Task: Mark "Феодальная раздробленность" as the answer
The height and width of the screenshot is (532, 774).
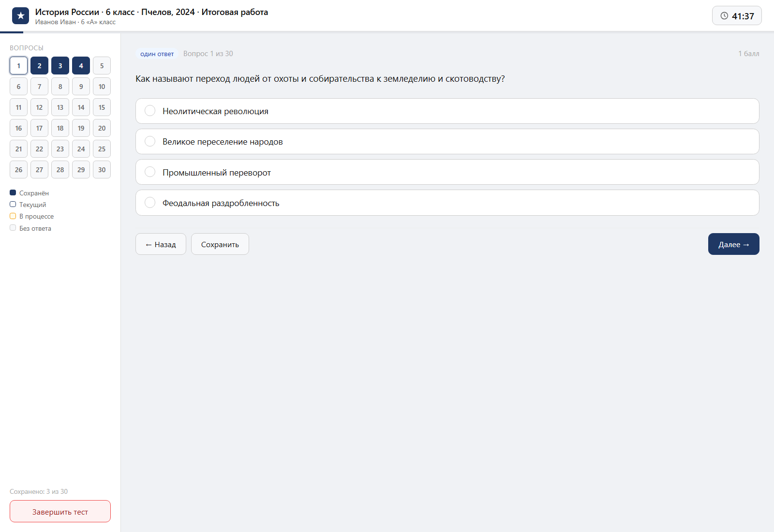Action: (x=447, y=203)
